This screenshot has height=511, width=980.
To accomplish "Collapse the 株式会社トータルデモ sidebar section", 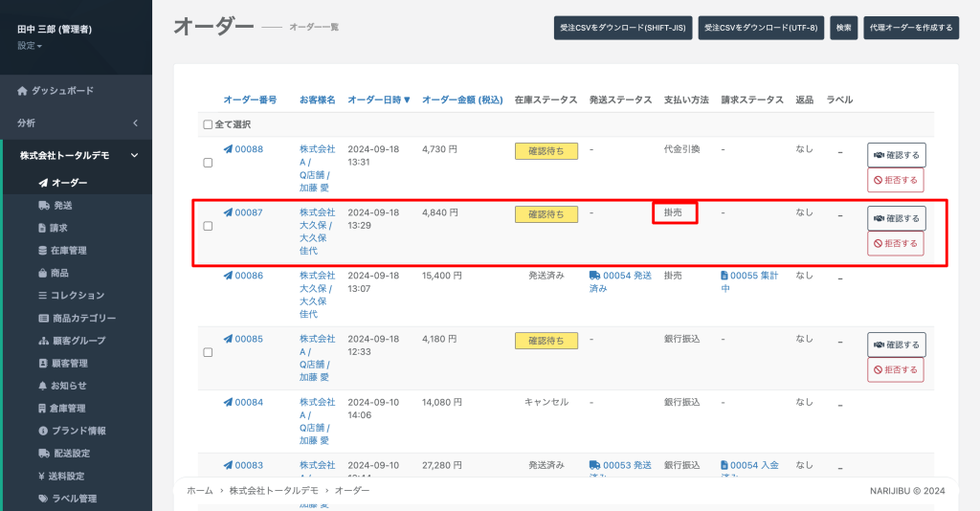I will tap(135, 156).
